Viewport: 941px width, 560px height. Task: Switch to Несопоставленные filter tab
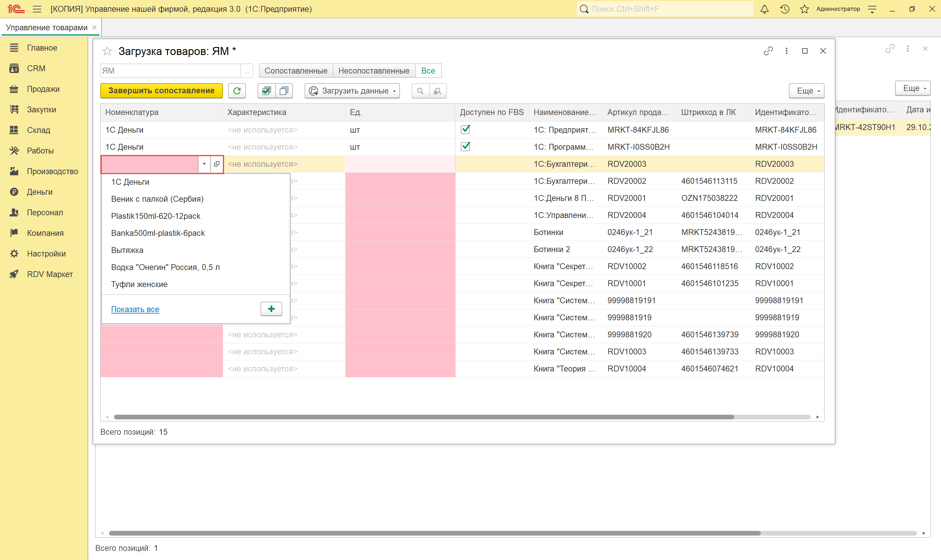tap(373, 71)
